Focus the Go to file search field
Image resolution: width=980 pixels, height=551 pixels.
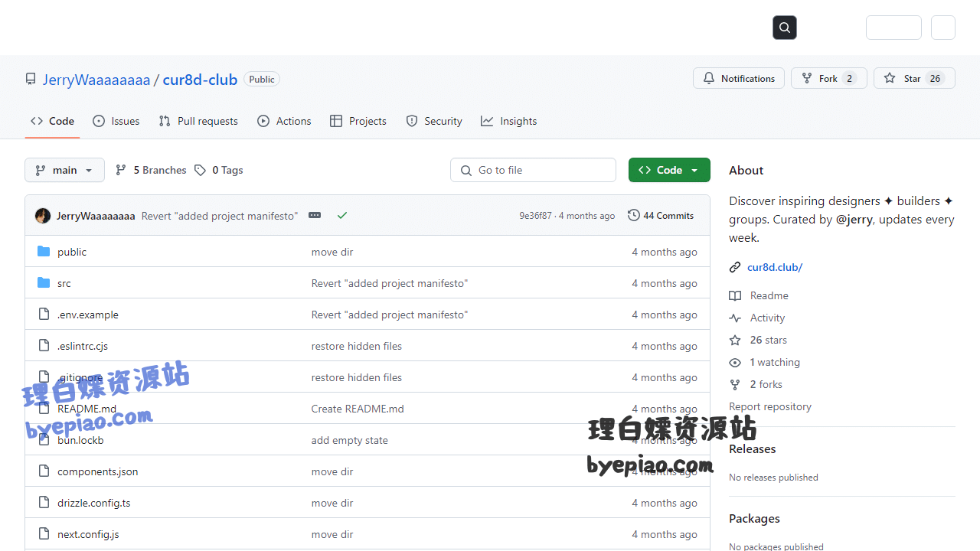(x=533, y=170)
